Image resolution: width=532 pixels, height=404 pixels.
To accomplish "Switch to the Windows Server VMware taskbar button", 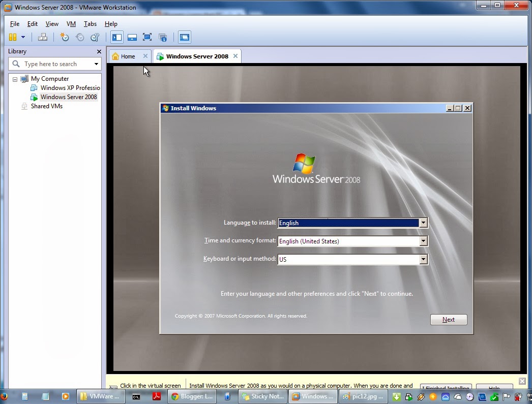I will point(313,396).
